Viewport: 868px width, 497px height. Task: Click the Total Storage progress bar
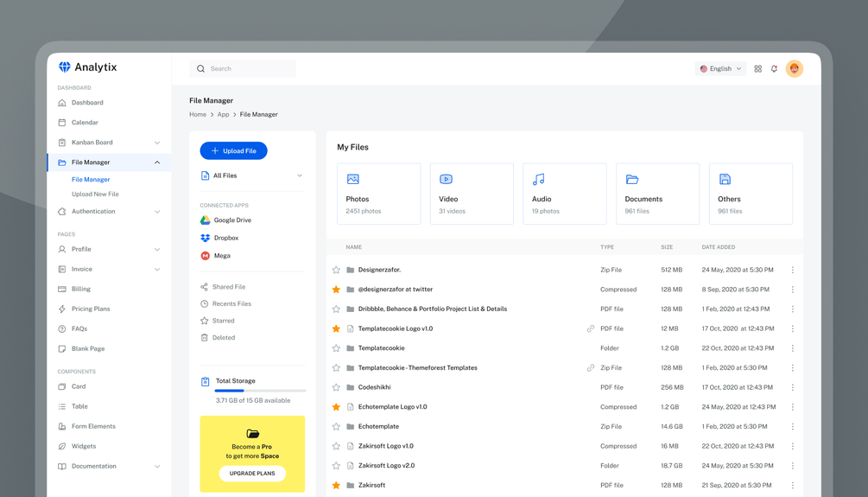coord(260,391)
